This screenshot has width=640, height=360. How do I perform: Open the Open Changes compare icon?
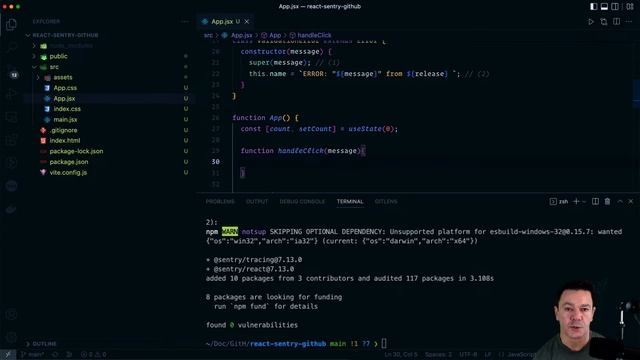(604, 22)
